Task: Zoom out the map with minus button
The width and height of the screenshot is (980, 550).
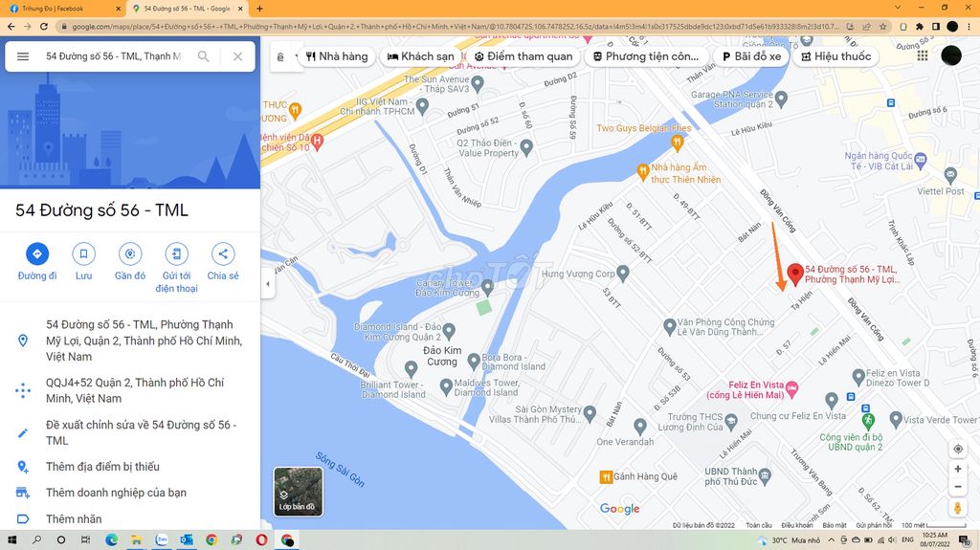Action: tap(957, 487)
